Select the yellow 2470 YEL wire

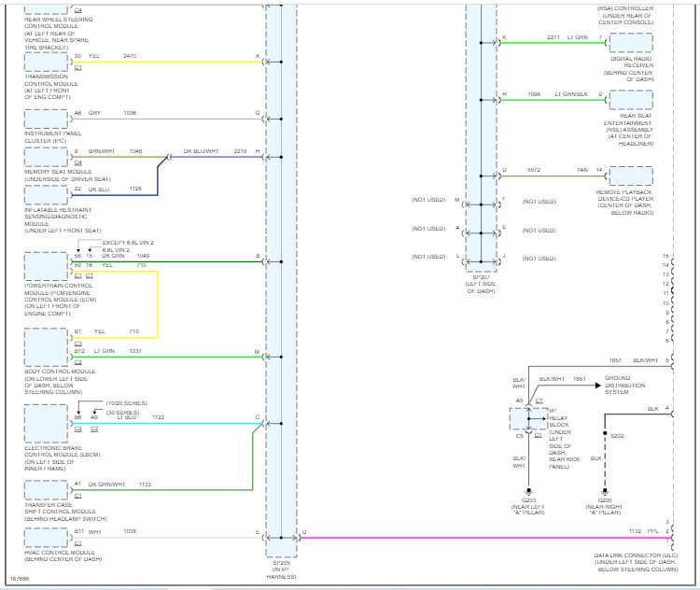(167, 63)
